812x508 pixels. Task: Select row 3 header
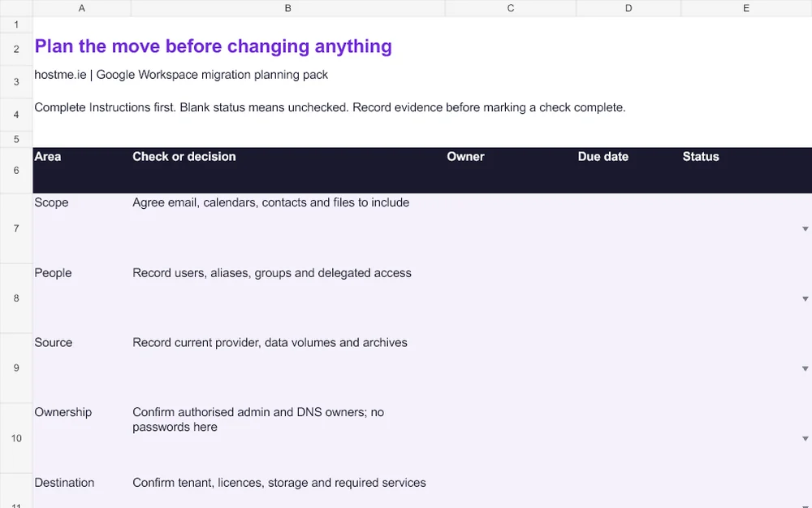click(16, 81)
